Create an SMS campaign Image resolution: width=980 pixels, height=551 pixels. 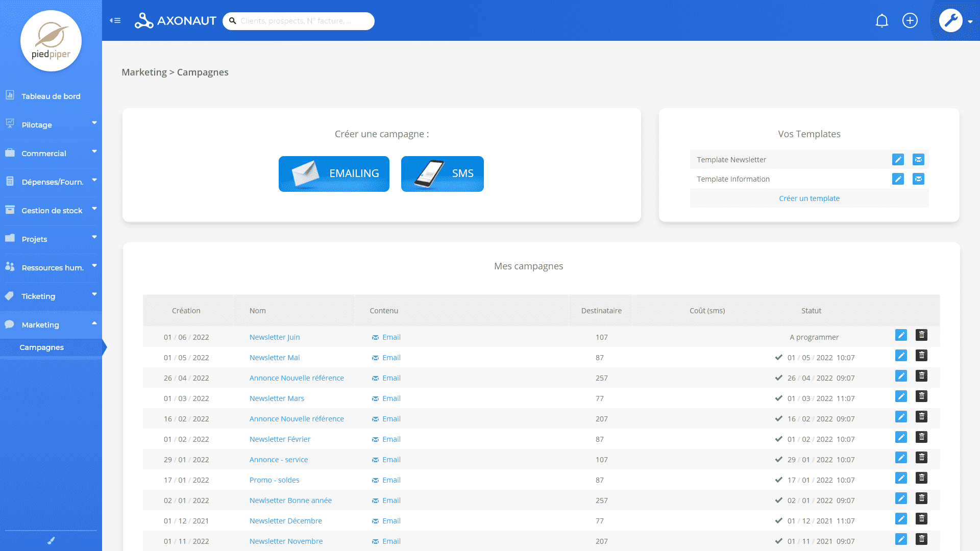coord(442,174)
